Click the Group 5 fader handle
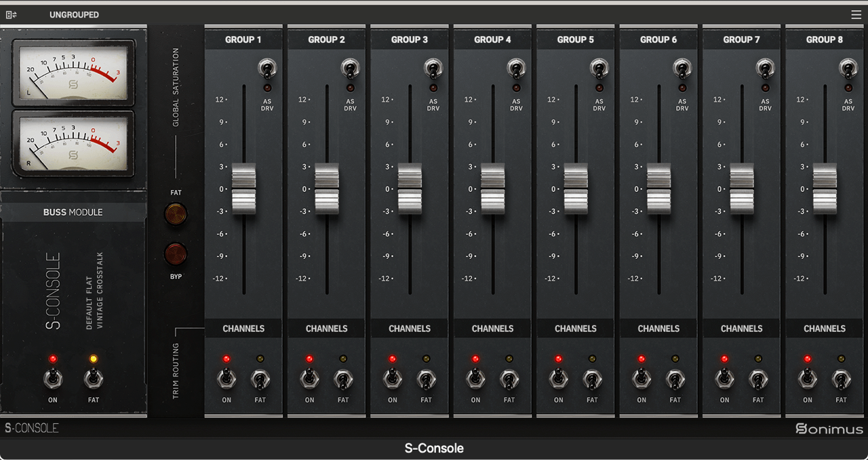 [x=575, y=189]
